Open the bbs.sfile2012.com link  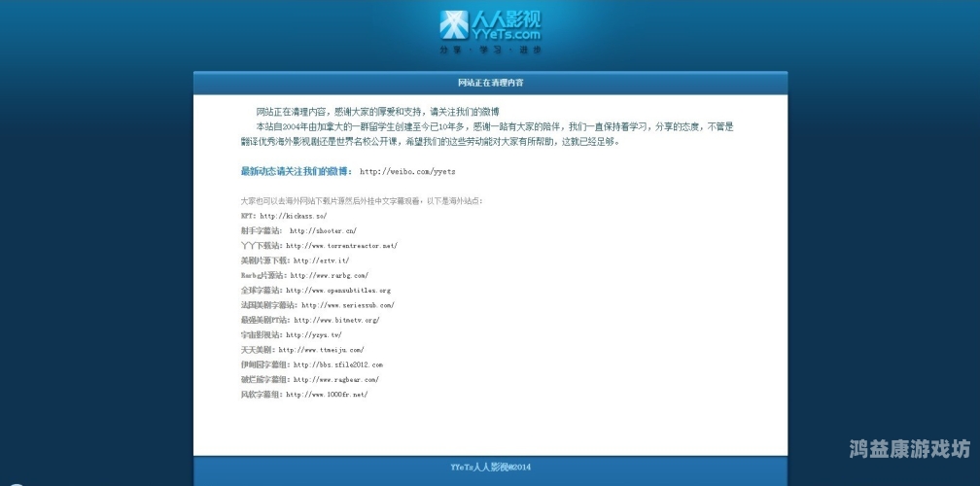pos(338,364)
